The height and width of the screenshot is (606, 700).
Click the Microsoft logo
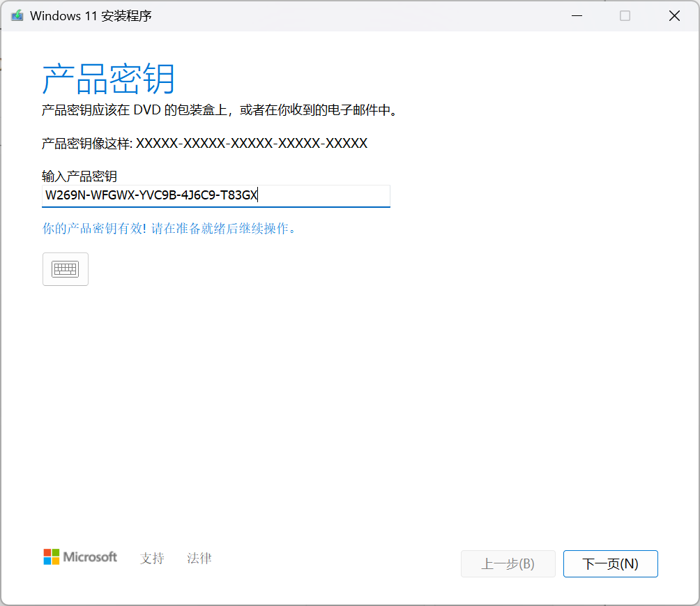tap(80, 557)
